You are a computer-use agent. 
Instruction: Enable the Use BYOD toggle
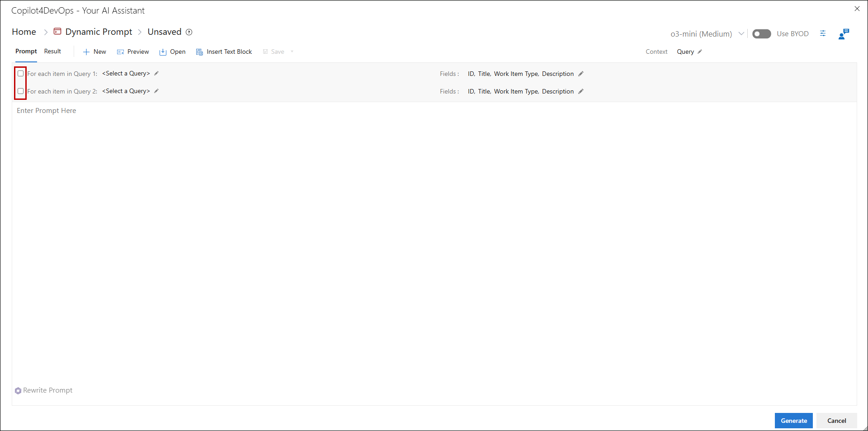pyautogui.click(x=761, y=34)
